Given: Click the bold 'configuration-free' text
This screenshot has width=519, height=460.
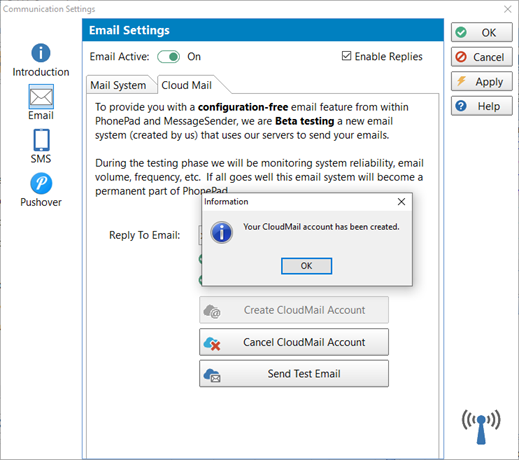Looking at the screenshot, I should [x=243, y=107].
